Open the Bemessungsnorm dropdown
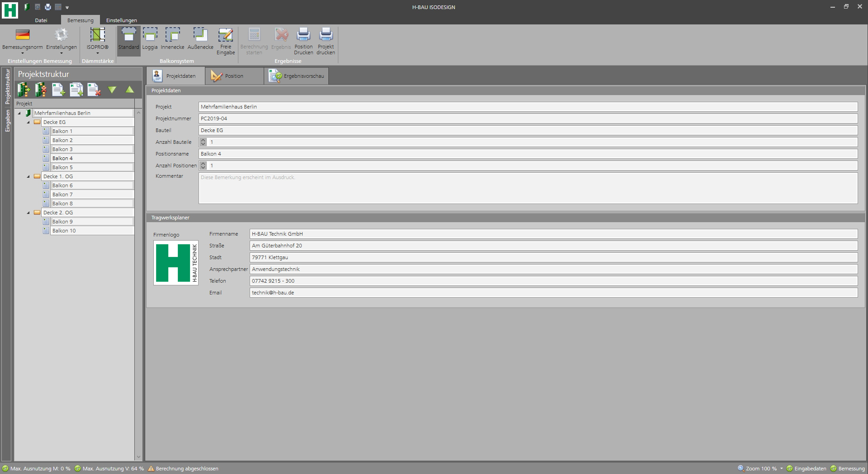The width and height of the screenshot is (868, 474). click(23, 41)
